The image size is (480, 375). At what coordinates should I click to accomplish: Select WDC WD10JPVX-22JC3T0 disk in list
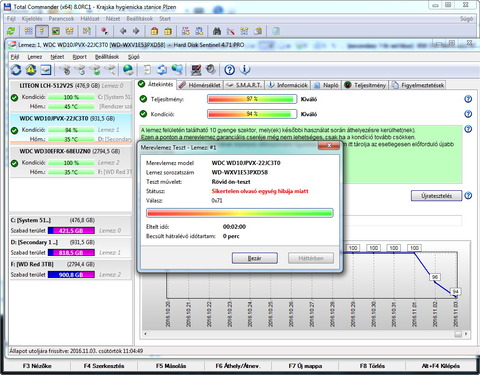(71, 129)
